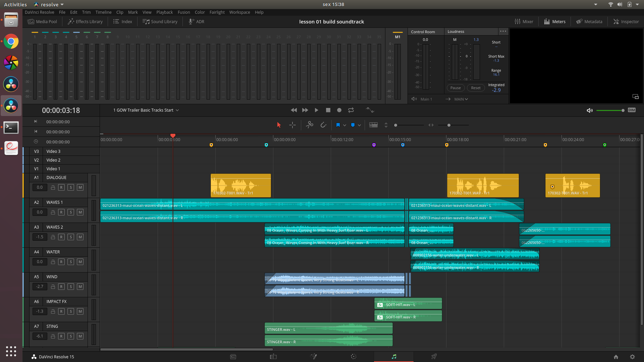Viewport: 644px width, 362px height.
Task: Select the pointer selection tool
Action: click(279, 125)
